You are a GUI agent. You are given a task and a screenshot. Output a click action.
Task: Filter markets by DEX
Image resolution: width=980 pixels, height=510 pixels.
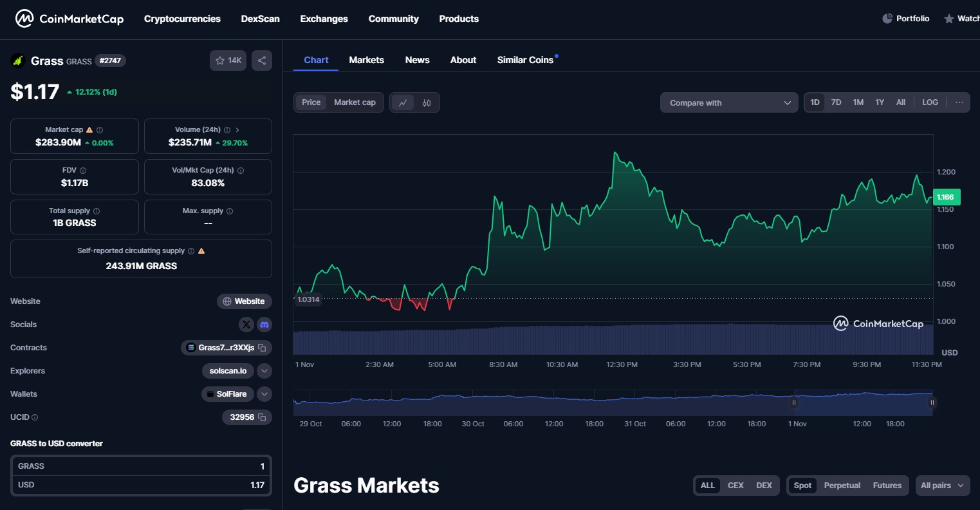764,486
